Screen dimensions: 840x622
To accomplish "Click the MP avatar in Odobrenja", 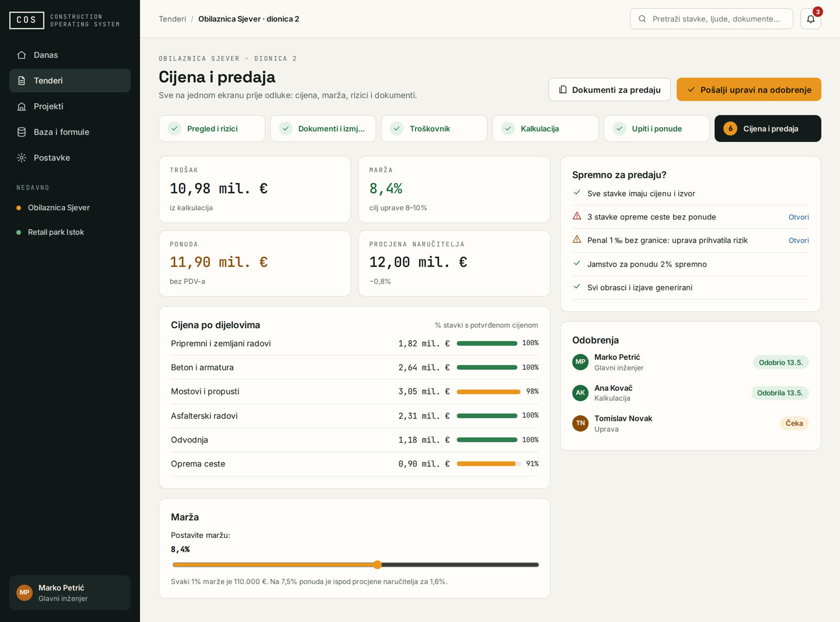I will click(x=580, y=362).
